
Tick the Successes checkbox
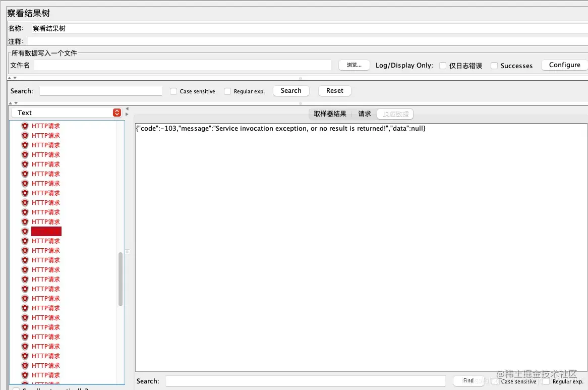[494, 66]
